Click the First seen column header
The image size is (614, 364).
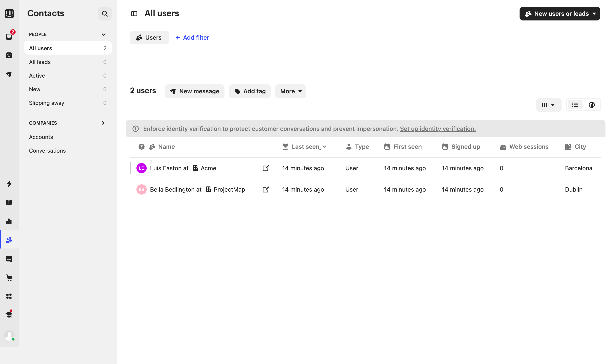[x=403, y=147]
